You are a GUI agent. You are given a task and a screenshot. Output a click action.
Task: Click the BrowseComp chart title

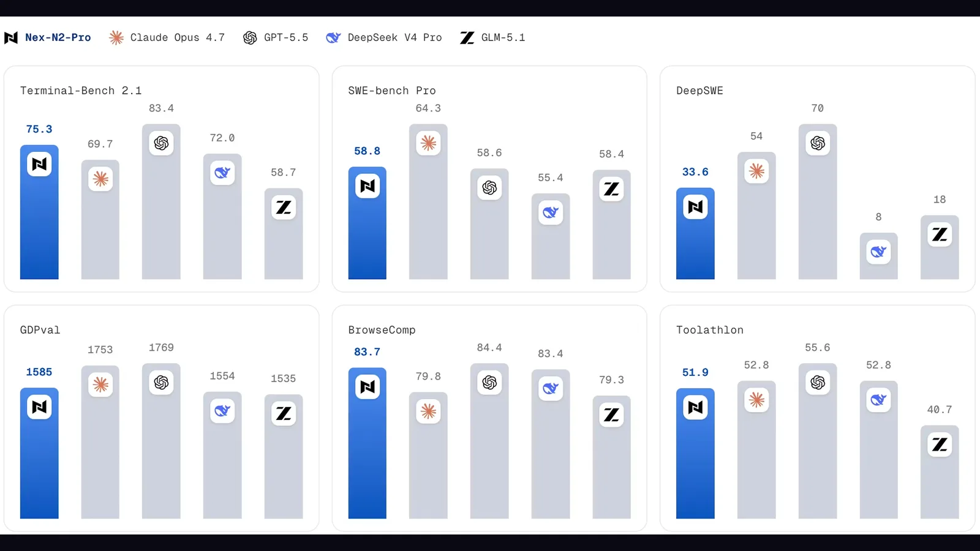382,330
